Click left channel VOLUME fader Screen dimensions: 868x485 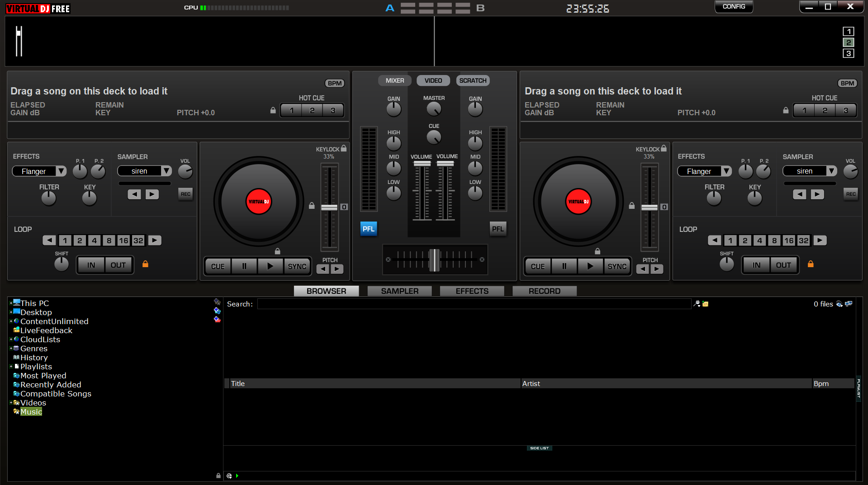point(422,164)
